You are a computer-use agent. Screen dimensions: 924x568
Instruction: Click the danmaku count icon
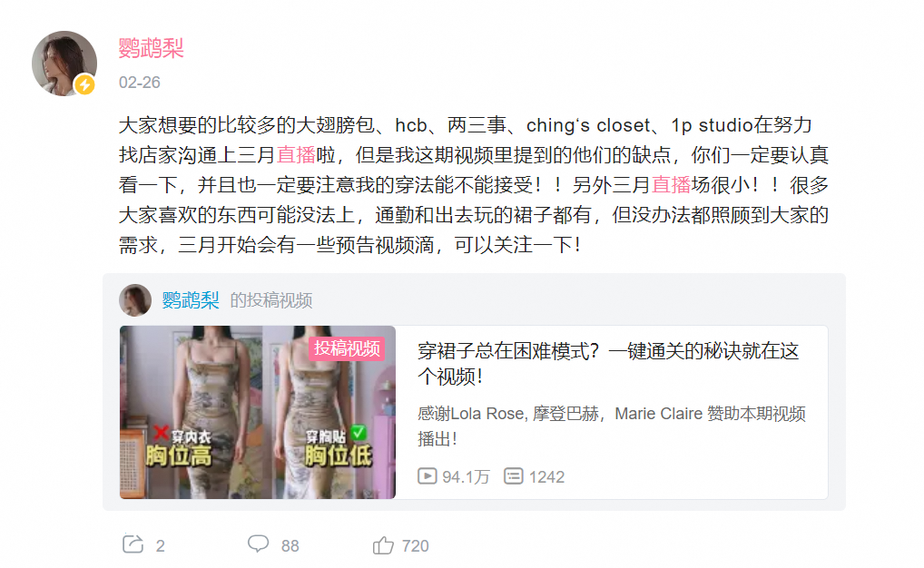pyautogui.click(x=513, y=476)
